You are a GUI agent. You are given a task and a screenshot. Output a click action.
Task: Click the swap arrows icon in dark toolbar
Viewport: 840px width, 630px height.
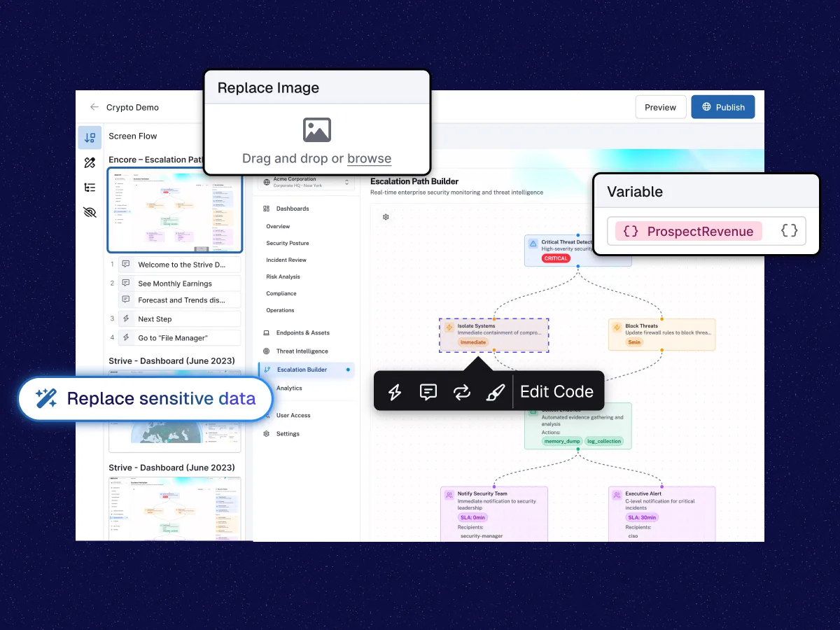[x=461, y=392]
